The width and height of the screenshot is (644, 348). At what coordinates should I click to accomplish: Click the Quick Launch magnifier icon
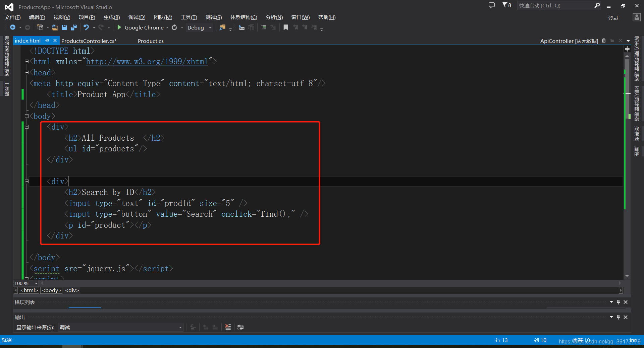click(x=597, y=5)
